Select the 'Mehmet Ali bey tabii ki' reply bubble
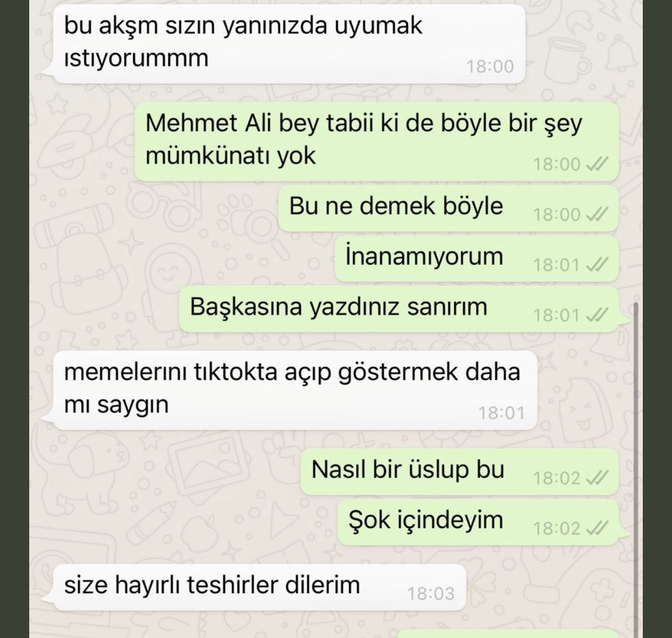This screenshot has height=638, width=672. click(377, 142)
